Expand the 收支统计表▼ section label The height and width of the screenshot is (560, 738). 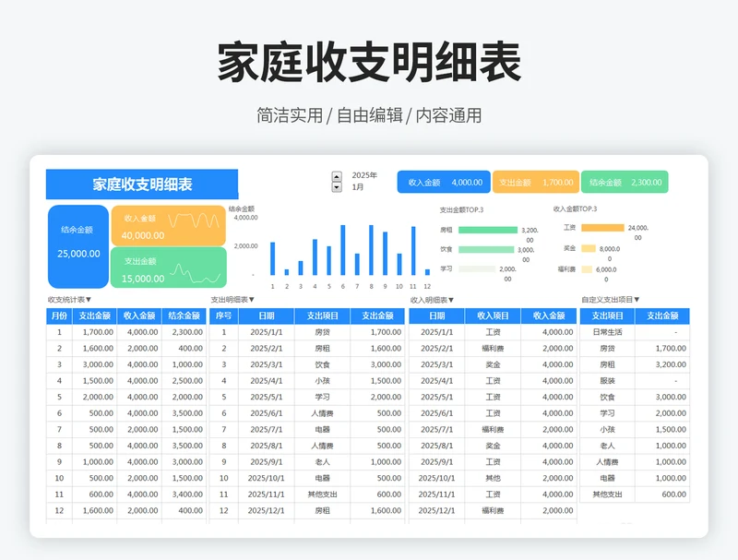(x=70, y=299)
